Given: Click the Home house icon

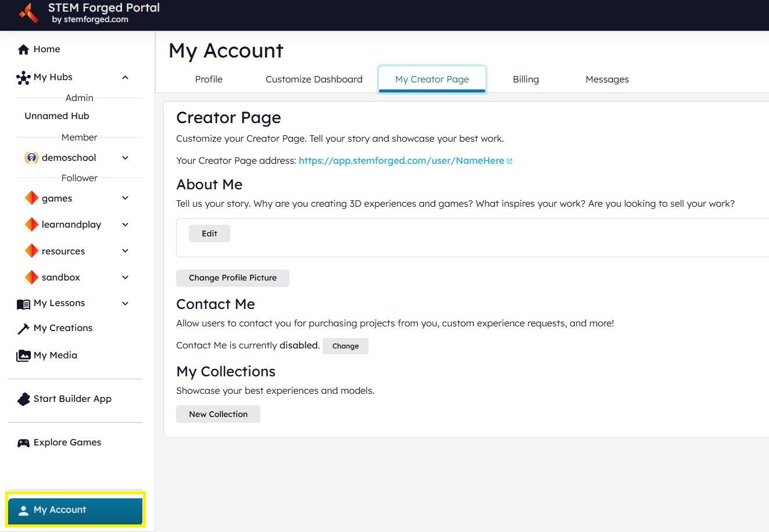Looking at the screenshot, I should [23, 49].
